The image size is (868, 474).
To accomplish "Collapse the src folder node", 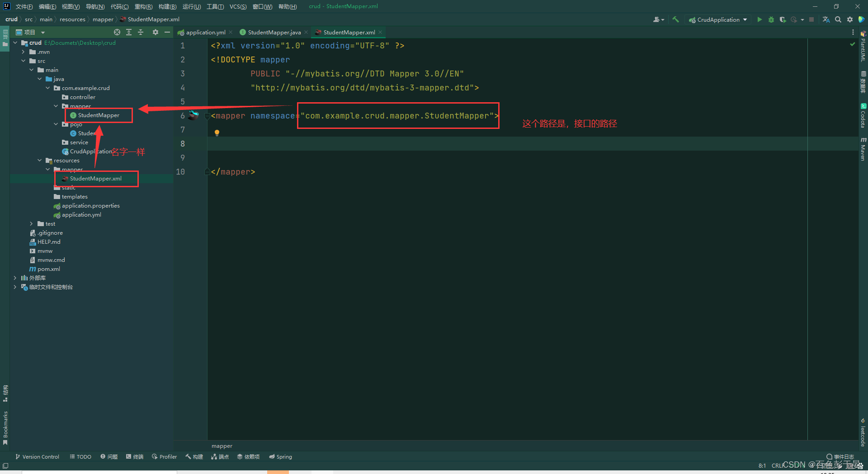I will (x=24, y=61).
